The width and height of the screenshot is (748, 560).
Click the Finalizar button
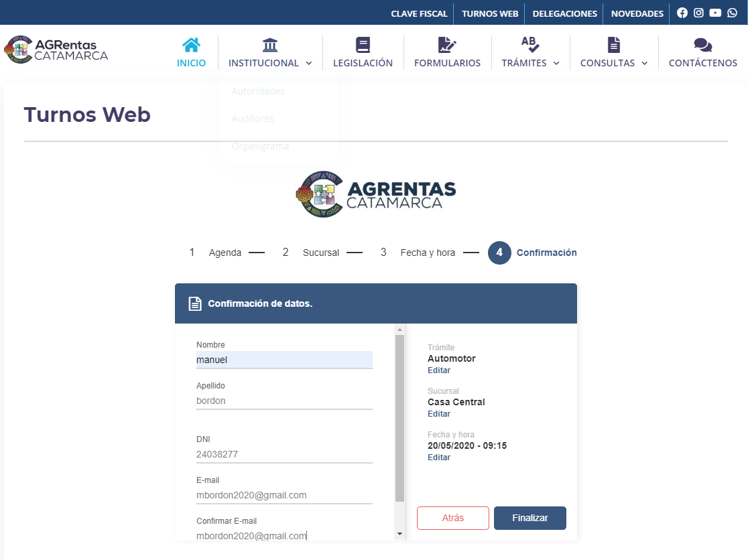[x=529, y=518]
